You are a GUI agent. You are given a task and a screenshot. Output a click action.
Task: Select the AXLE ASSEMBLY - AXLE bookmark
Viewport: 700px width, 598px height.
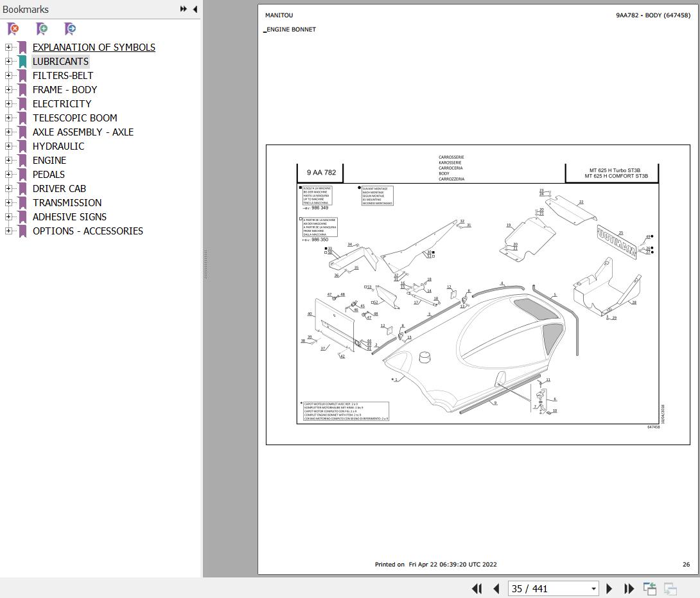pos(83,132)
